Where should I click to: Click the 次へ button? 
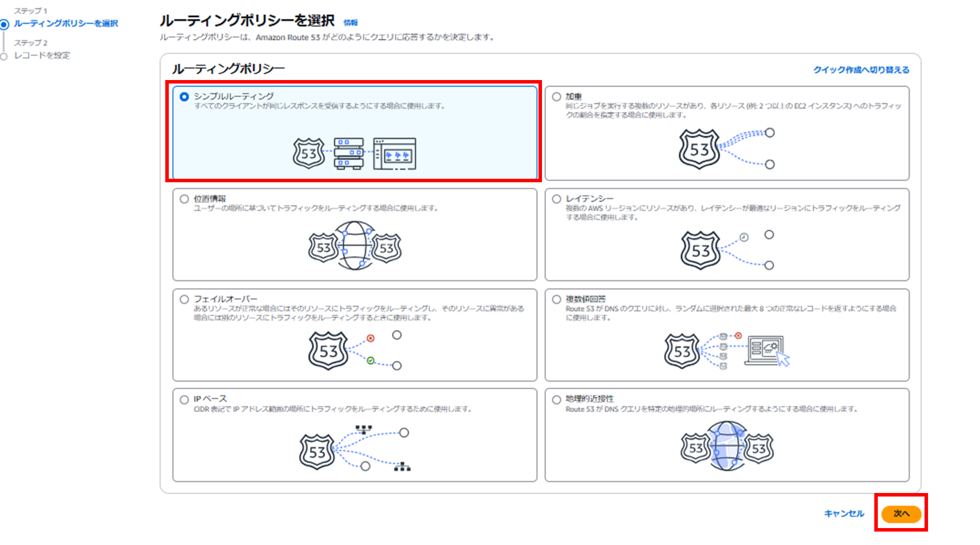coord(901,513)
